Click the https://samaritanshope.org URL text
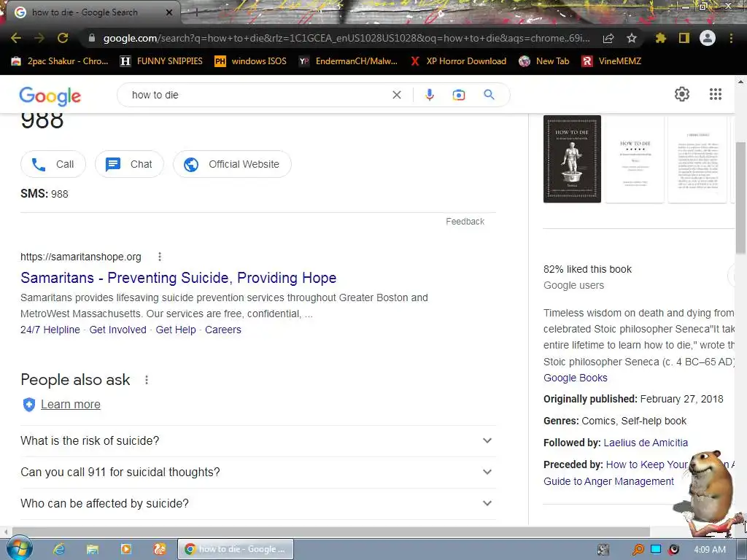Screen dimensions: 747x560 click(x=81, y=257)
